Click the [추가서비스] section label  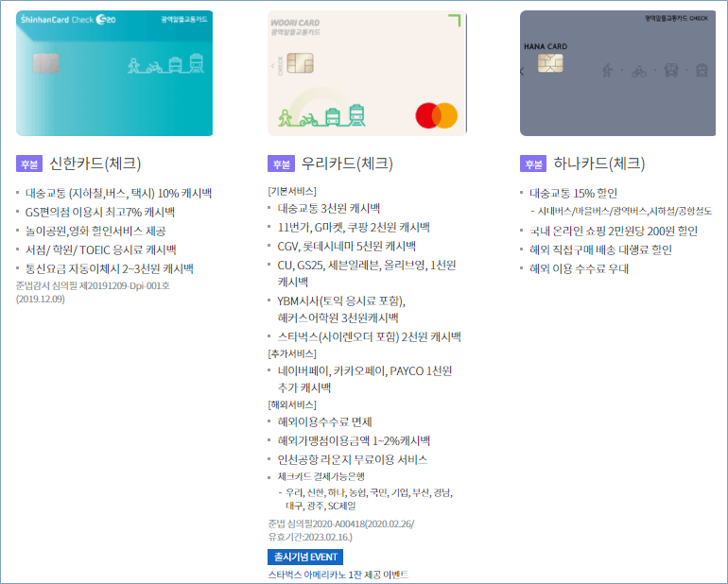tap(292, 353)
